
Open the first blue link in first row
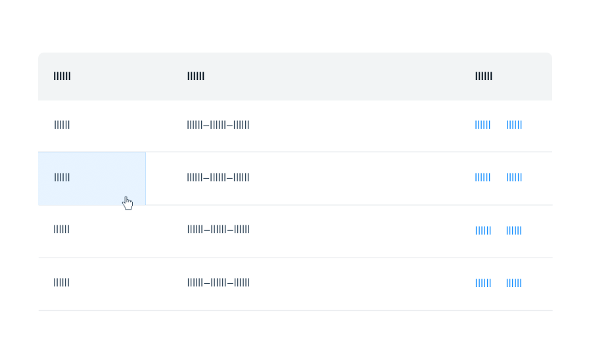[483, 125]
